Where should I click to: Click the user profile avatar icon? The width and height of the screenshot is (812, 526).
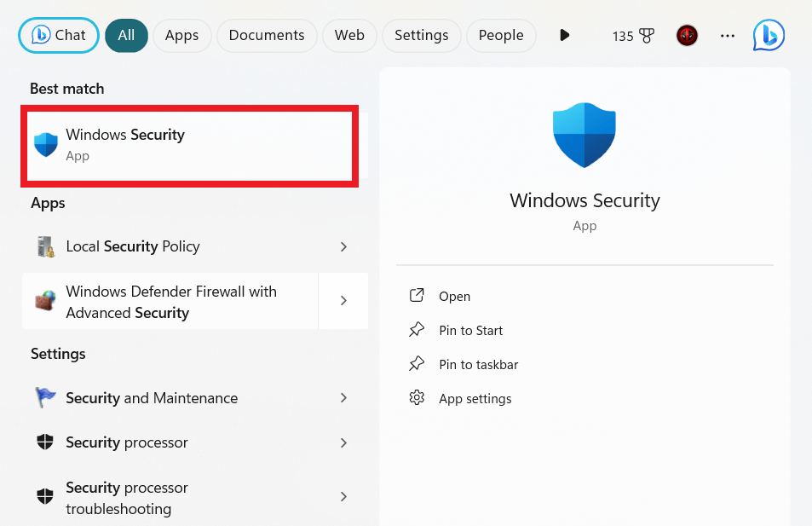[x=687, y=36]
